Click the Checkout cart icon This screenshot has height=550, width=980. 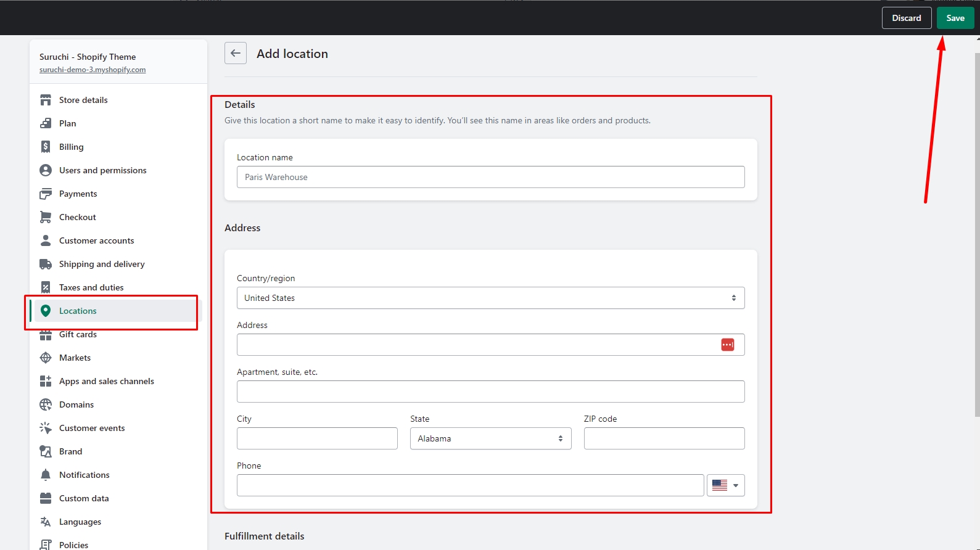click(x=46, y=217)
